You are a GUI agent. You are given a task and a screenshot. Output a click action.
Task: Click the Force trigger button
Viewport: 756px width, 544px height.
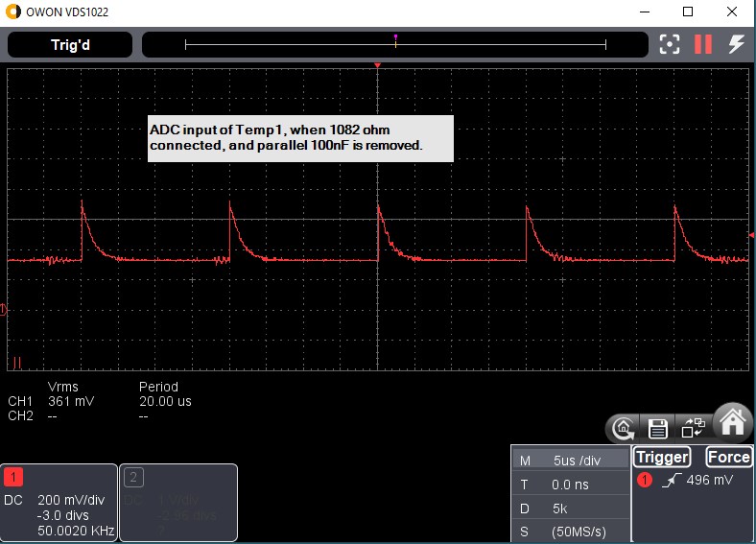728,458
